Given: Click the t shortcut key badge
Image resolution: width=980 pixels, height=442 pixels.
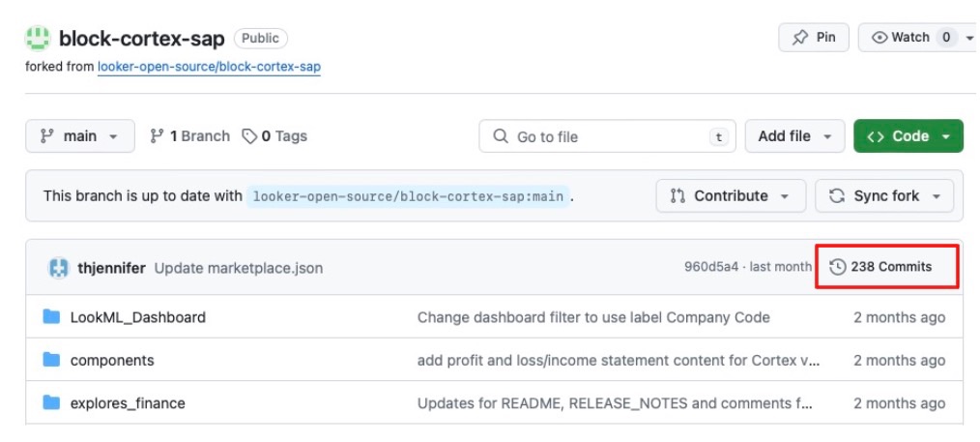Looking at the screenshot, I should click(x=719, y=137).
